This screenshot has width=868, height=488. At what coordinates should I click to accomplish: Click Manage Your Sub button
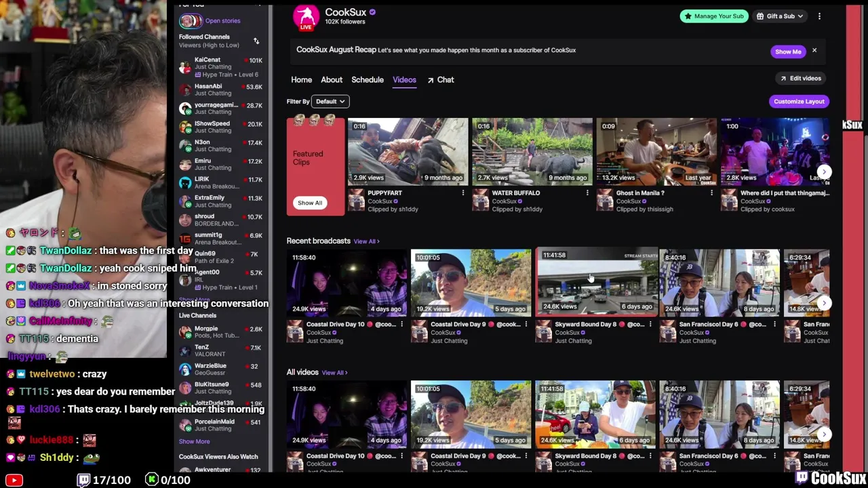(x=714, y=16)
